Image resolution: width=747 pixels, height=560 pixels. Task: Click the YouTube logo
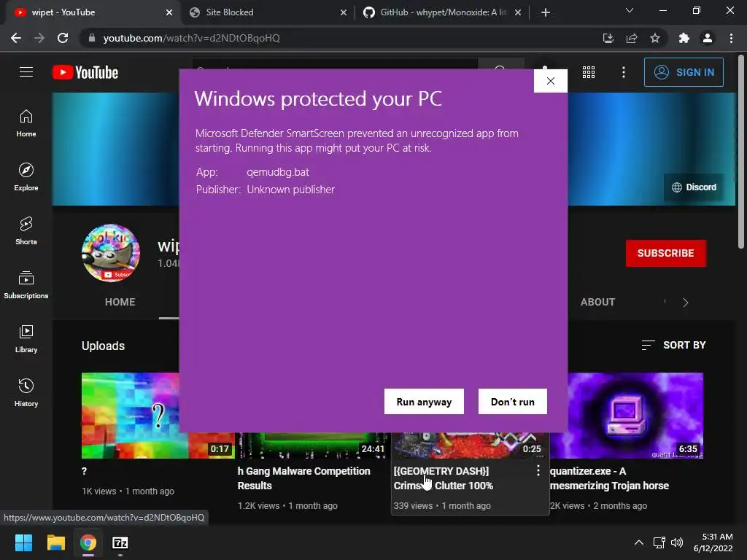(85, 72)
